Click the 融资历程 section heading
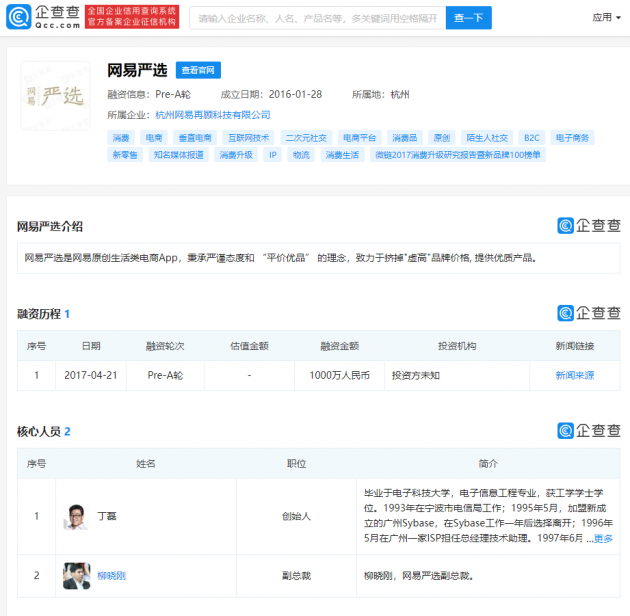This screenshot has height=616, width=630. tap(39, 314)
